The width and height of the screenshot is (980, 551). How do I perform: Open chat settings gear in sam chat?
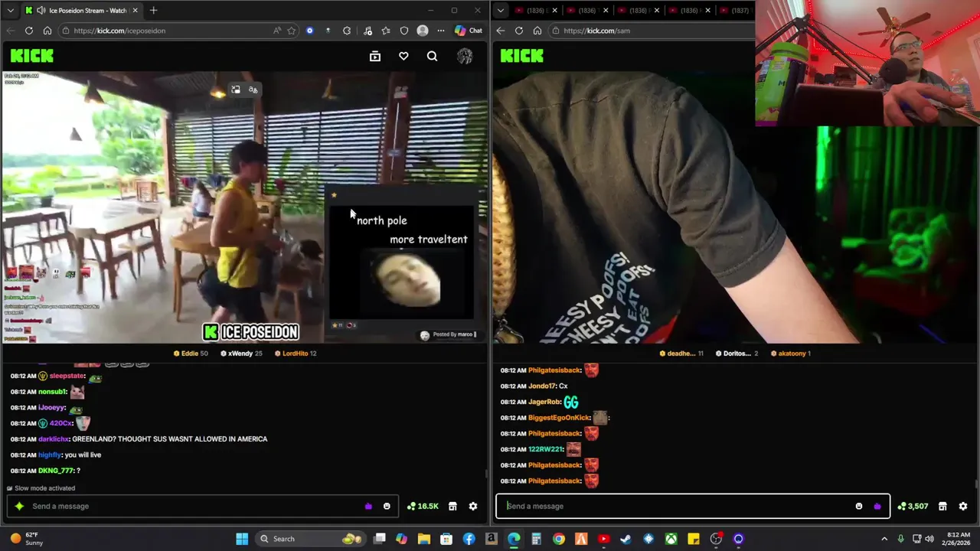coord(963,506)
